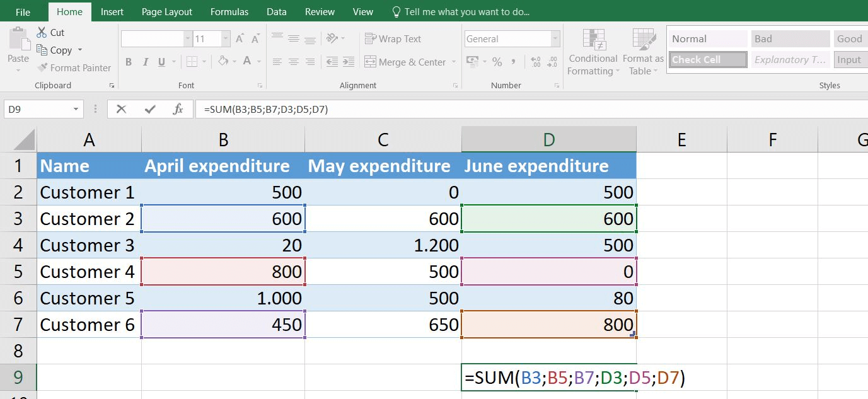This screenshot has width=868, height=399.
Task: Click the Increase Decimal icon
Action: [x=535, y=61]
